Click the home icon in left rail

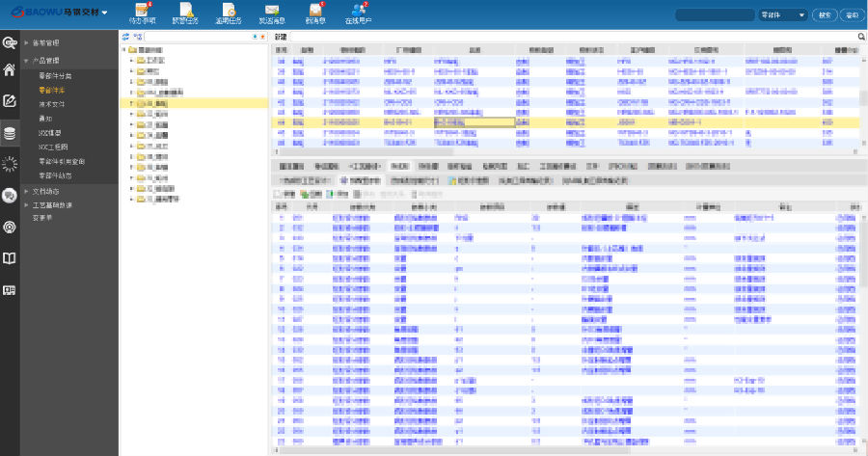click(10, 69)
